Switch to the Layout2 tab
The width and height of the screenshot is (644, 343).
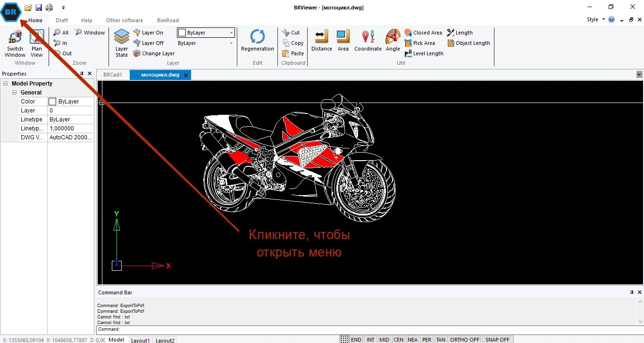165,340
